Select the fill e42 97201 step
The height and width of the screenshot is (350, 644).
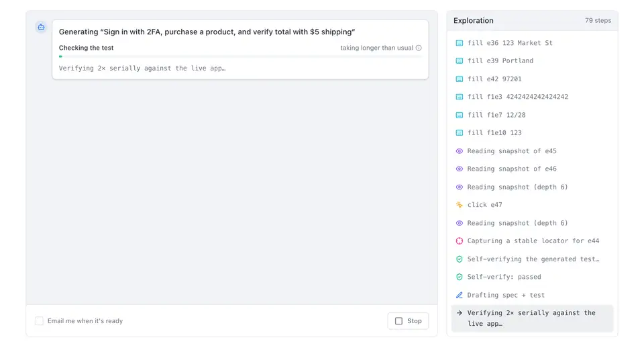(532, 79)
